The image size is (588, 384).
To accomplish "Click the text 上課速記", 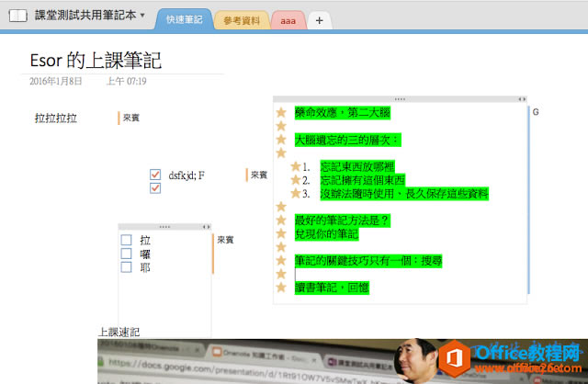I will [x=119, y=332].
